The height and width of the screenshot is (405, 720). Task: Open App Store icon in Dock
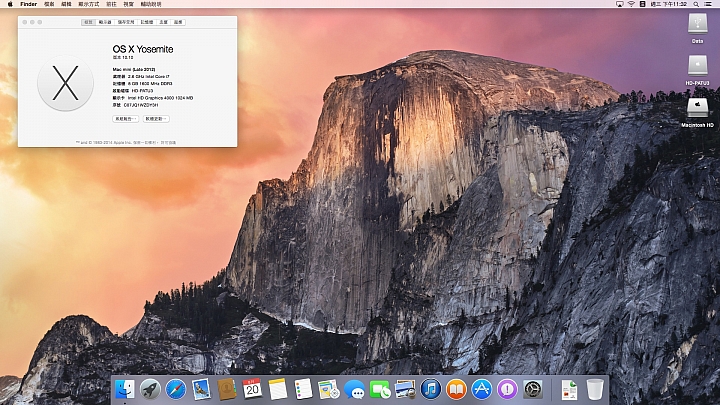pyautogui.click(x=482, y=389)
